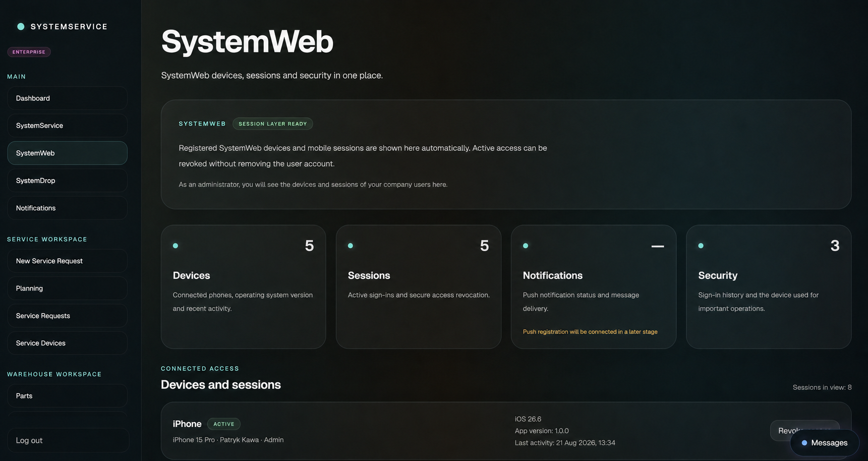This screenshot has height=461, width=868.
Task: Click the SYSTEMSERVICE logo dot
Action: click(x=21, y=27)
